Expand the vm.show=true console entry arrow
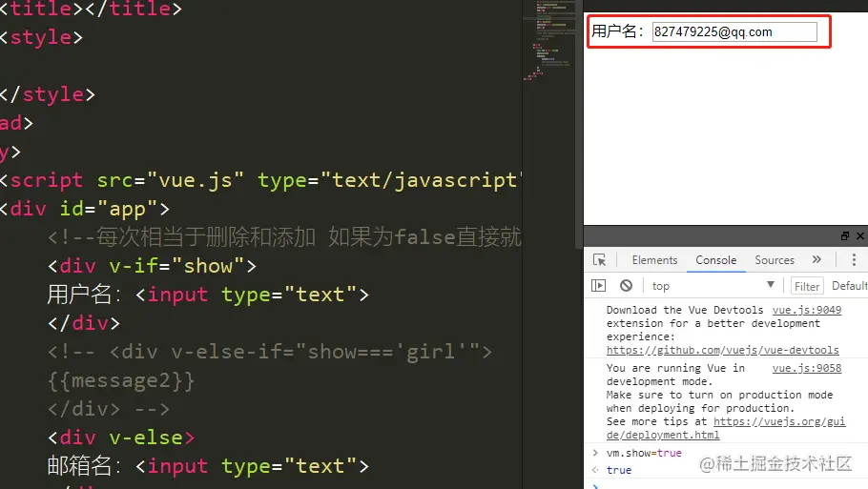This screenshot has width=868, height=489. tap(595, 453)
